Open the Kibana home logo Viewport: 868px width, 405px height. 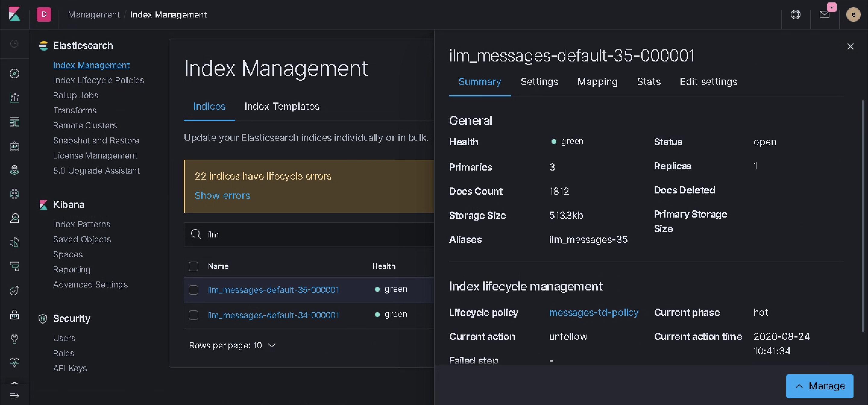click(x=14, y=14)
